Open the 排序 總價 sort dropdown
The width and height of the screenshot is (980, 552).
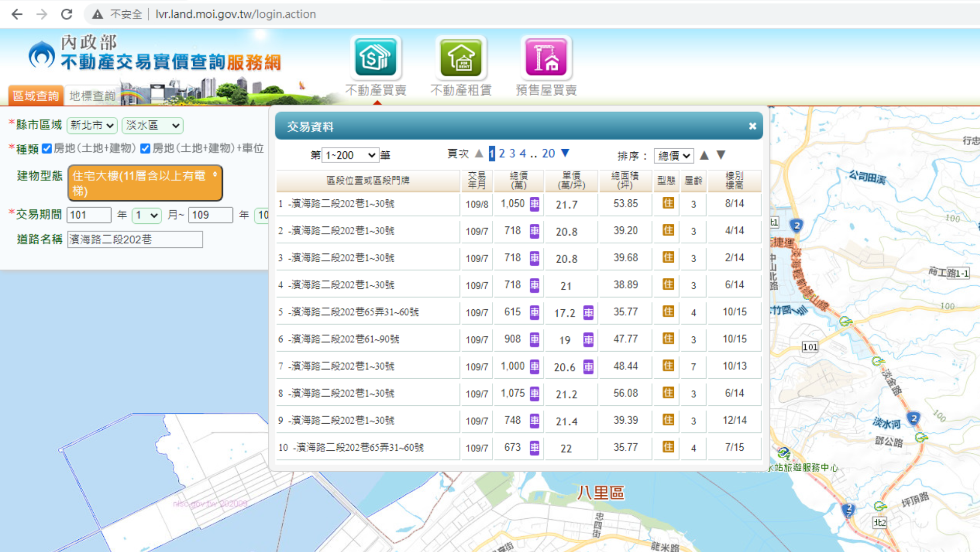tap(674, 156)
